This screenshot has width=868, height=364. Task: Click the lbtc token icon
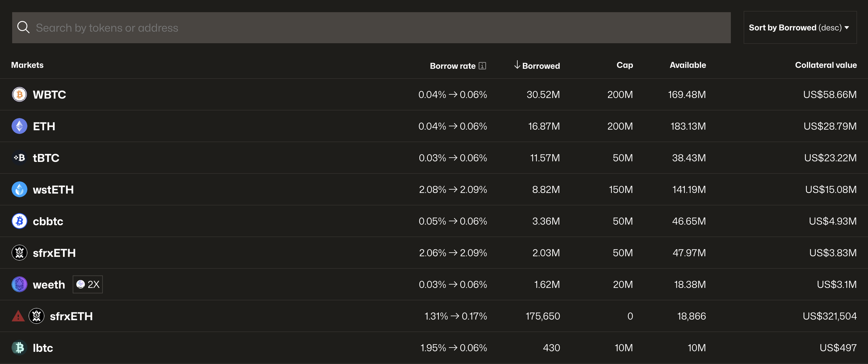click(19, 348)
